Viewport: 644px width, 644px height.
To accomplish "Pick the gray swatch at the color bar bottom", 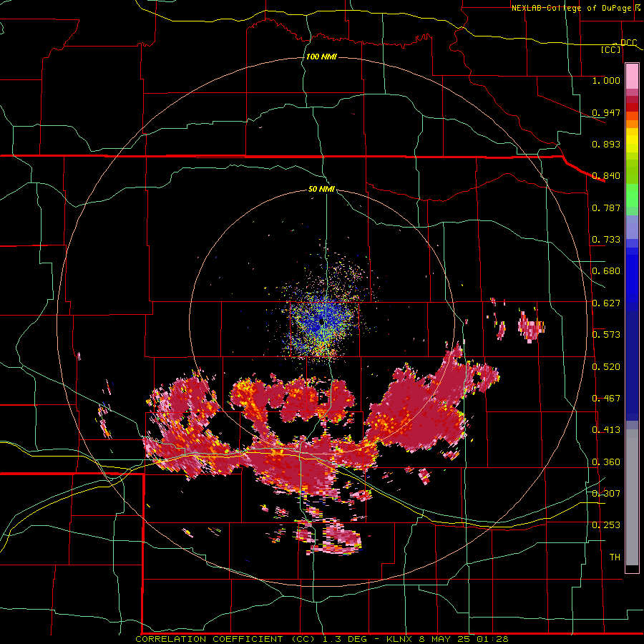I will (632, 497).
